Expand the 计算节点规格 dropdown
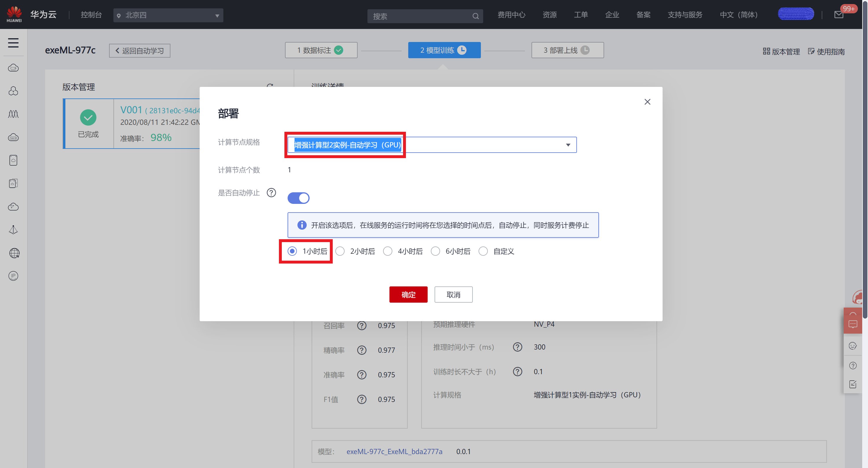868x468 pixels. [568, 145]
